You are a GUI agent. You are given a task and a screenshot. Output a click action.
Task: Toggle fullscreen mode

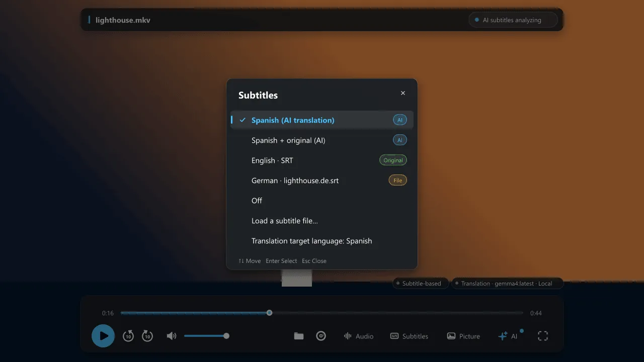point(543,336)
